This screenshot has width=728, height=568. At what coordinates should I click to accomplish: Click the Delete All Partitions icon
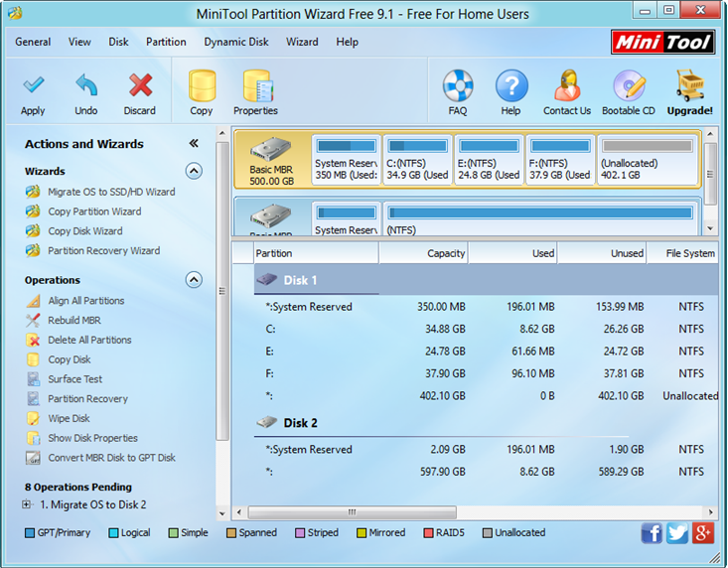pyautogui.click(x=34, y=341)
